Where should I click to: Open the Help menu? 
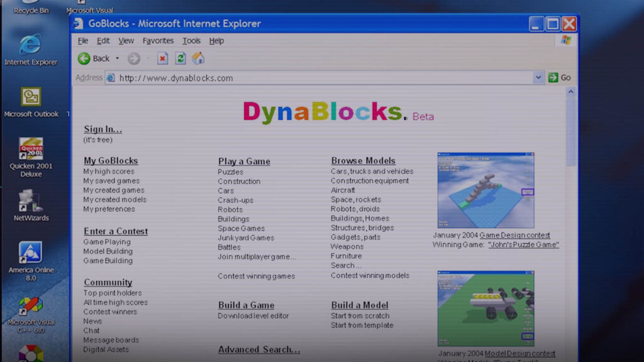[x=216, y=41]
